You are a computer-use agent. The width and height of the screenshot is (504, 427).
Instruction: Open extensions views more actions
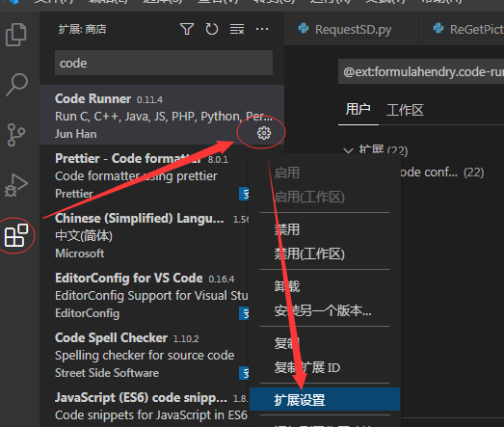262,29
